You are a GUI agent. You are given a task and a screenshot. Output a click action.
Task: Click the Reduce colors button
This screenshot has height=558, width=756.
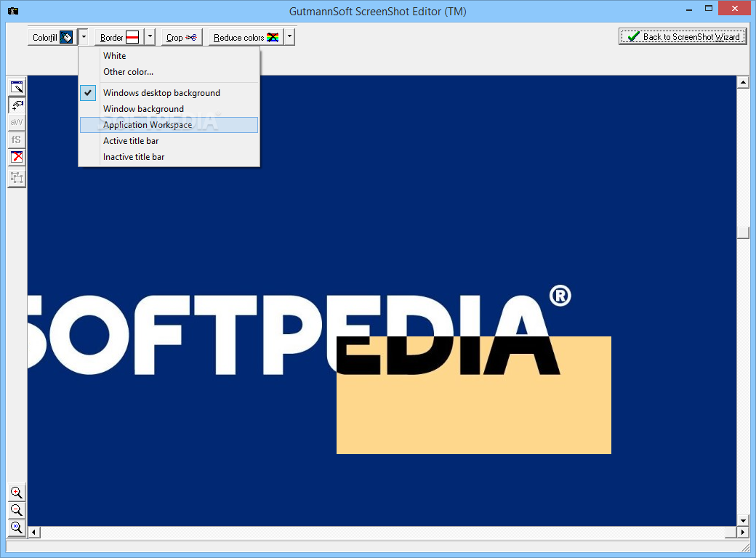[x=246, y=37]
